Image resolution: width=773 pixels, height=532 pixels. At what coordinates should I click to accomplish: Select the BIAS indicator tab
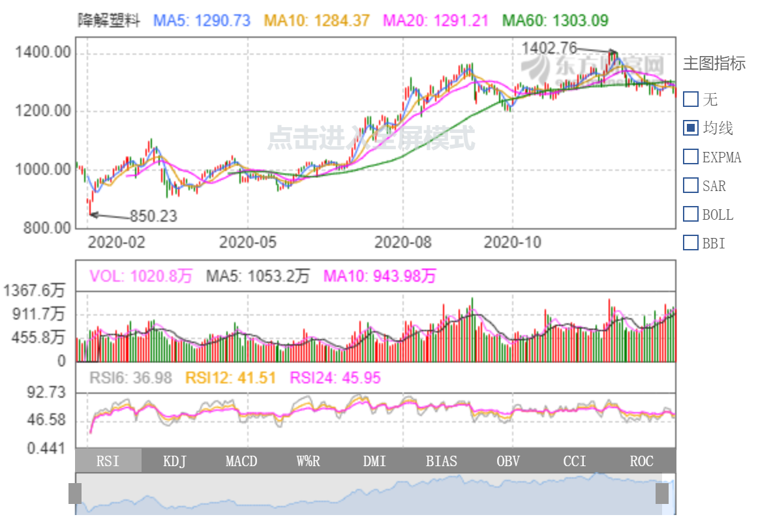click(x=442, y=461)
